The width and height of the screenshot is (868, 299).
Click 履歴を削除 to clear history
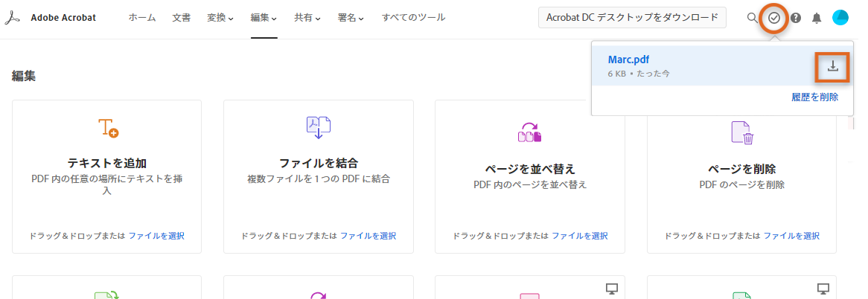point(815,97)
